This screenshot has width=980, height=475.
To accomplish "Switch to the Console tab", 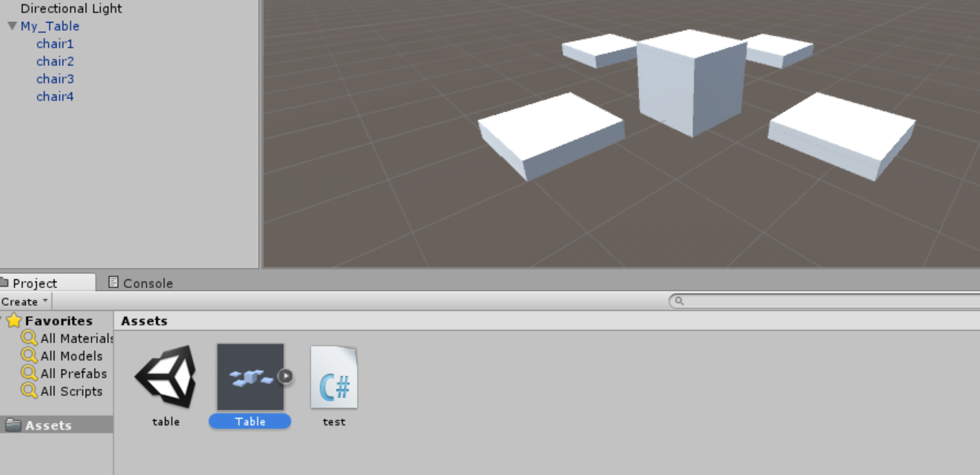I will [x=140, y=283].
